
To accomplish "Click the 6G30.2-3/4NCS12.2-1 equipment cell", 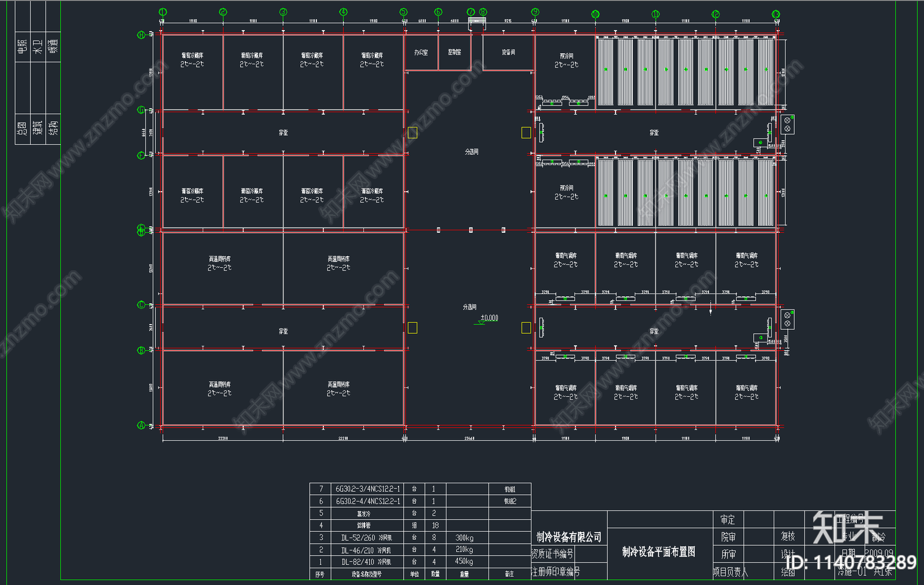I will click(x=368, y=489).
